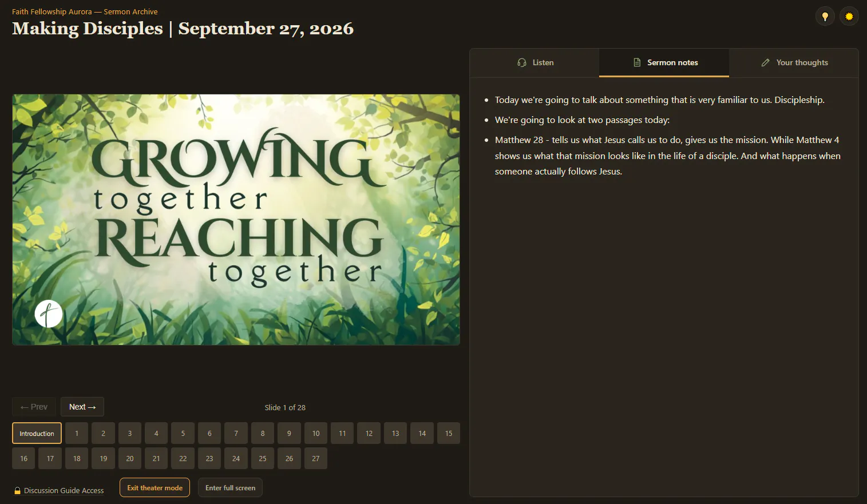Jump to slide 11
Viewport: 867px width, 504px height.
click(342, 433)
